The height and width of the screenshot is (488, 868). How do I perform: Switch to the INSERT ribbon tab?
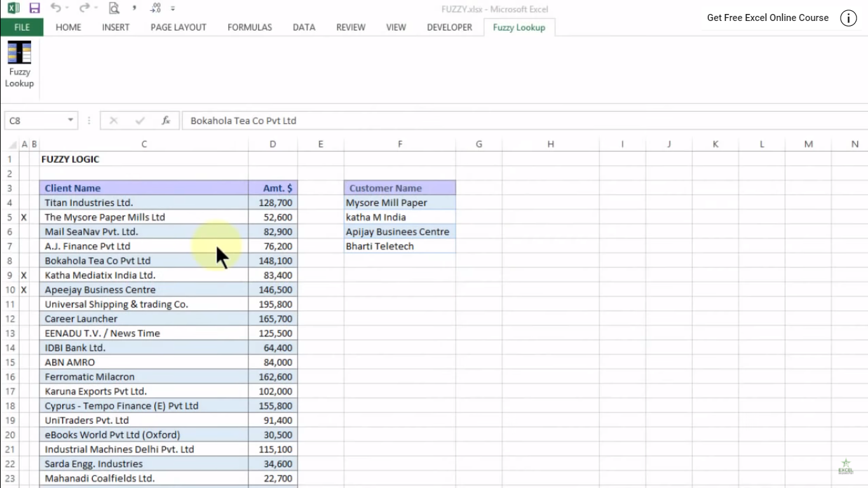(x=116, y=27)
